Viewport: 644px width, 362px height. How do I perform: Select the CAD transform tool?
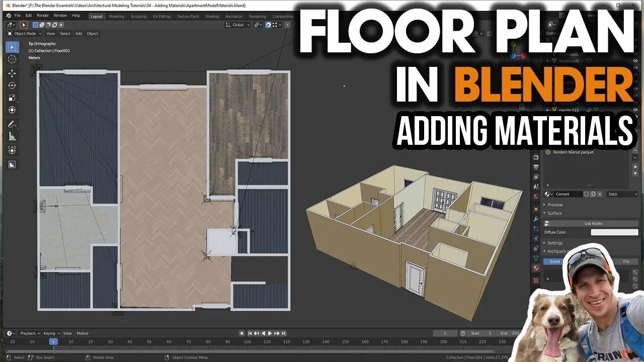pos(12,150)
